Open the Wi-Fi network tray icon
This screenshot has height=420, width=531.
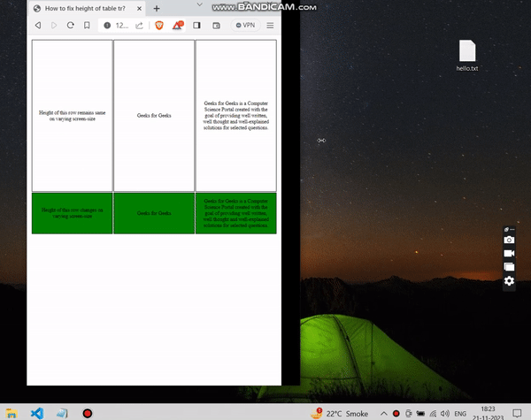tap(433, 414)
